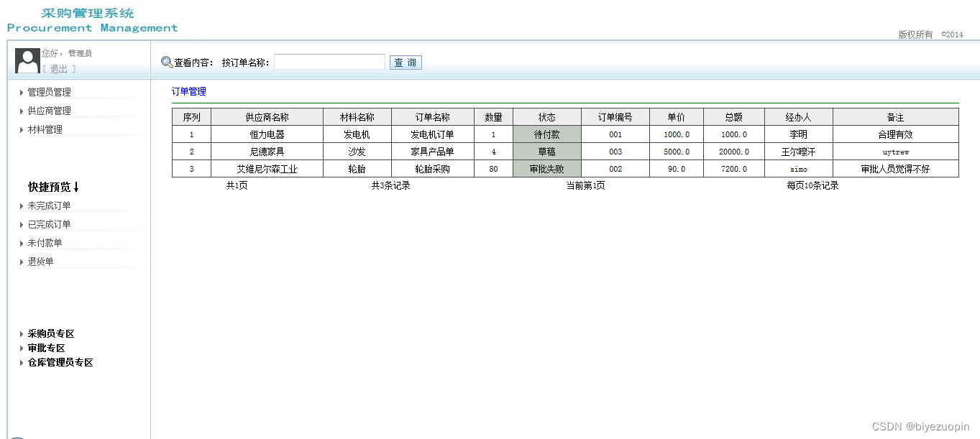Click the 订单编号 column header

coord(615,117)
